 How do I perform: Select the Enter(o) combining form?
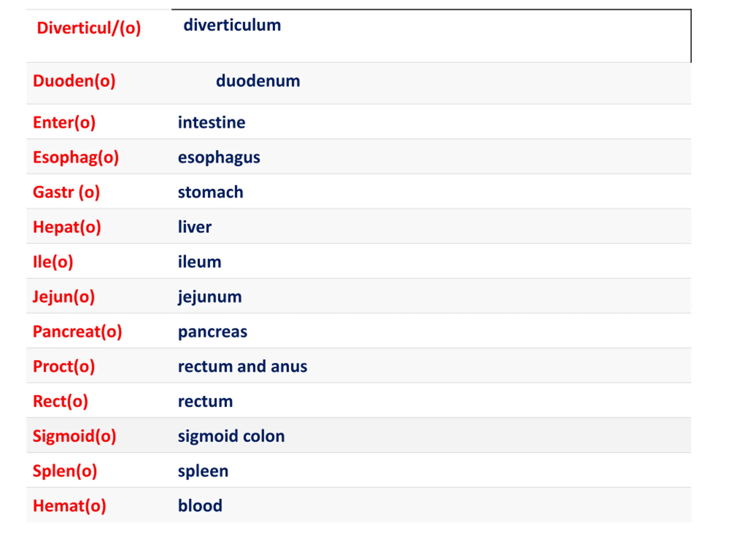[x=64, y=123]
